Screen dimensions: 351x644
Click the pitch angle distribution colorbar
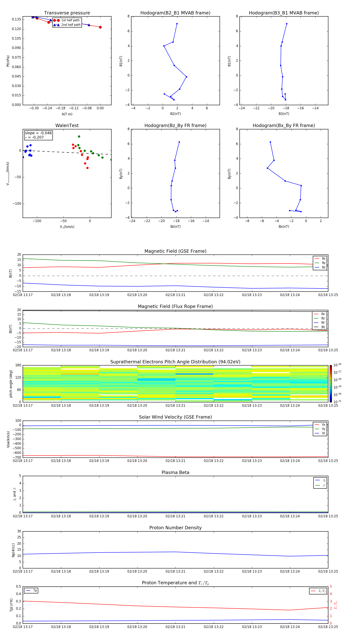(331, 383)
